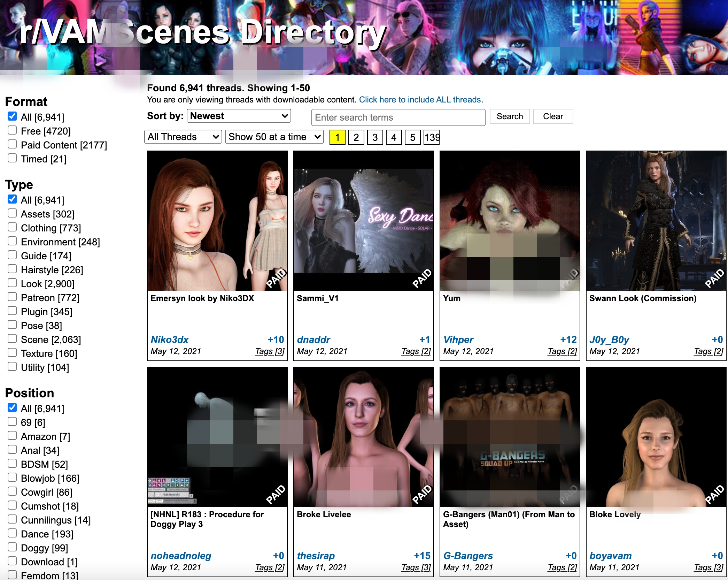Tick the Clothing type checkbox
The width and height of the screenshot is (728, 580).
coord(12,228)
